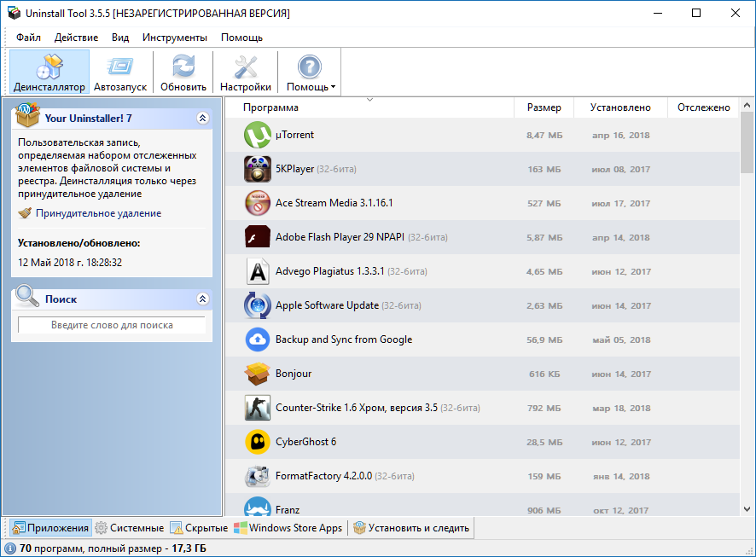The height and width of the screenshot is (557, 756).
Task: Click Установить и следить button
Action: (x=411, y=528)
